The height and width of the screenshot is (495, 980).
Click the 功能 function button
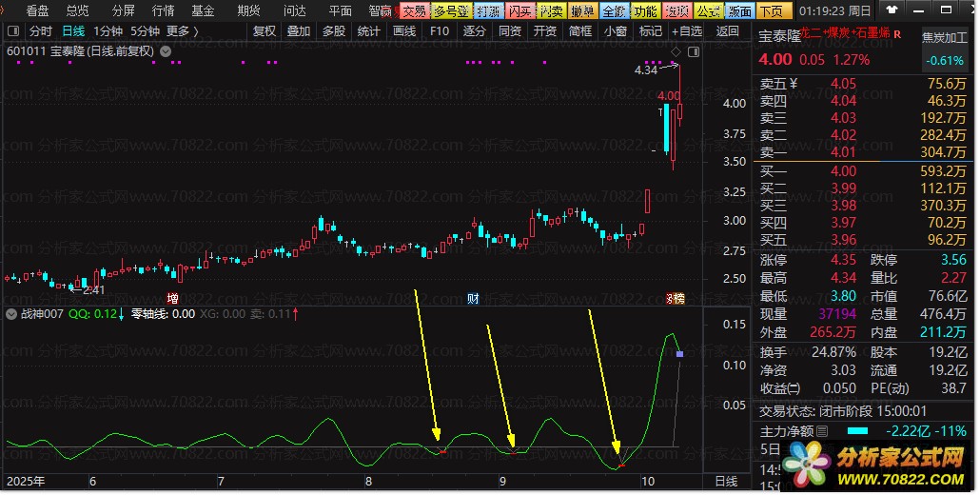tap(646, 10)
